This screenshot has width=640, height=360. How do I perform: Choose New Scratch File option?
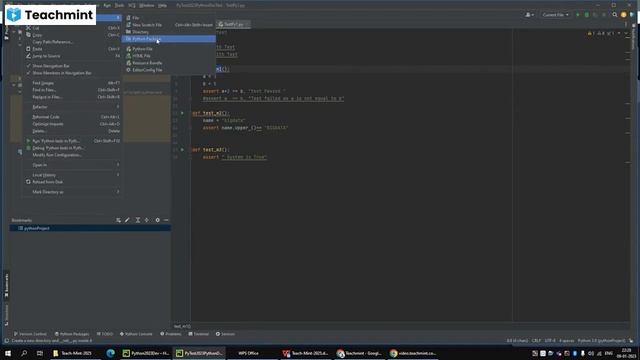point(169,25)
